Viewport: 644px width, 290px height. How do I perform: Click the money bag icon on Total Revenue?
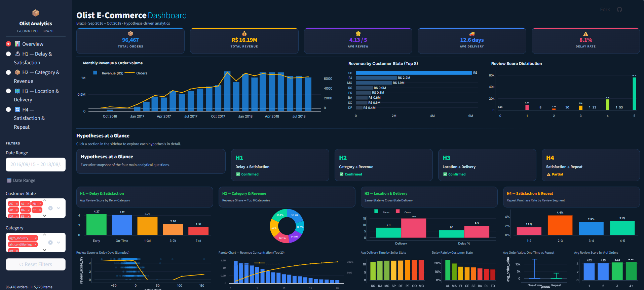pyautogui.click(x=244, y=34)
